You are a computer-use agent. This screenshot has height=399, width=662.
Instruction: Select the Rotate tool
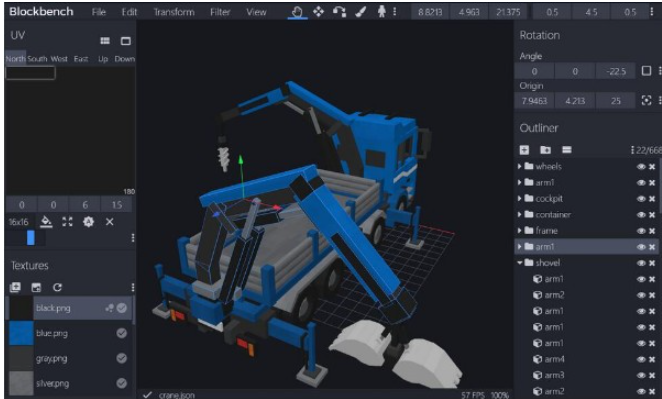(339, 12)
